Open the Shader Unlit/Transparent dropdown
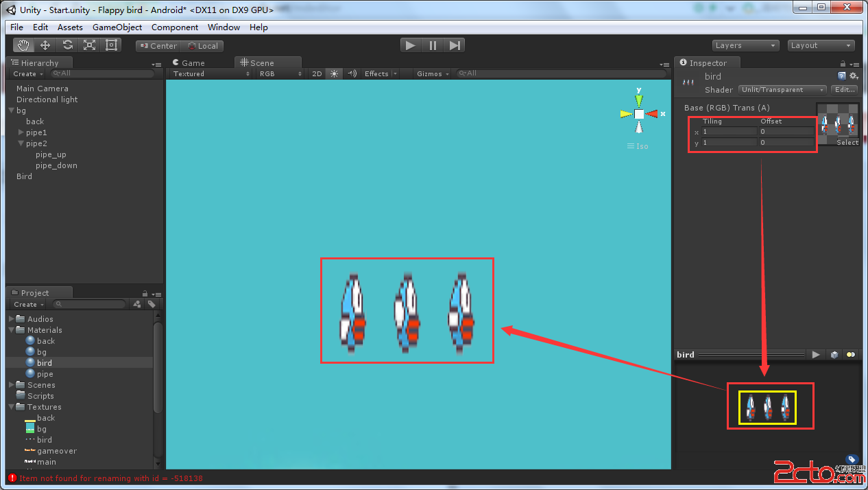The height and width of the screenshot is (490, 868). point(782,90)
